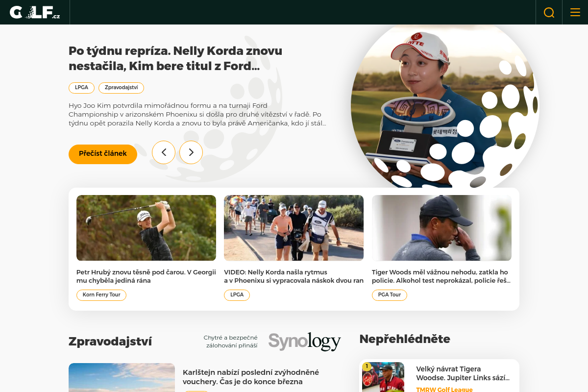Advance to next featured article arrow
This screenshot has height=392, width=588.
click(x=191, y=152)
